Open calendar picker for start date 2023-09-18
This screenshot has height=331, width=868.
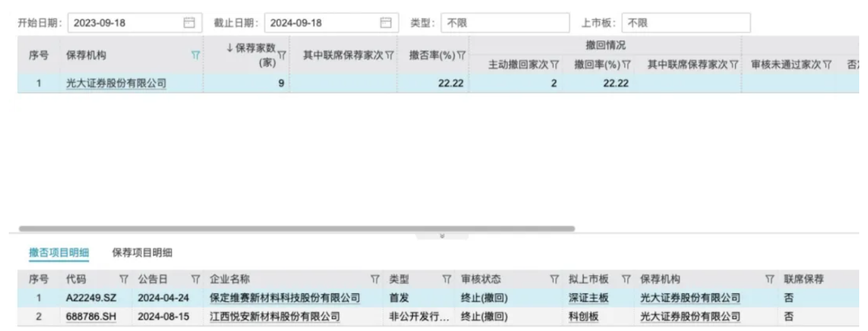(188, 23)
